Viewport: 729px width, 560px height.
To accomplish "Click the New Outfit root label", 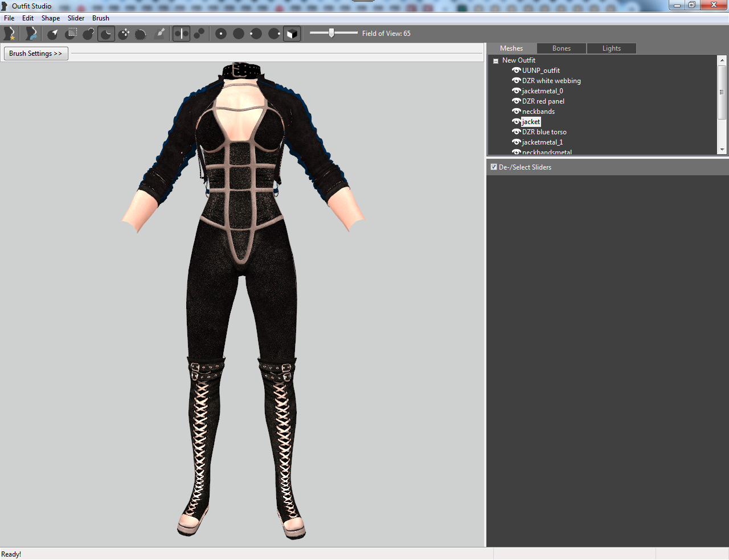I will (x=519, y=60).
